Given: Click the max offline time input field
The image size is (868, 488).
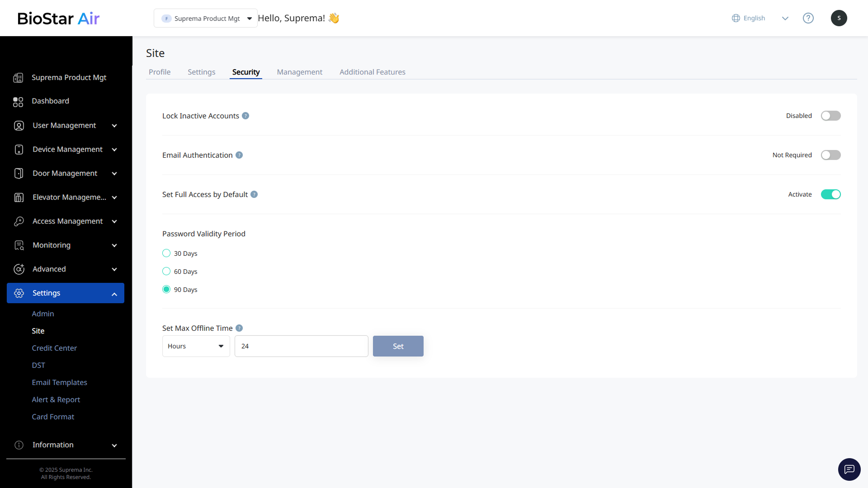Looking at the screenshot, I should tap(301, 346).
